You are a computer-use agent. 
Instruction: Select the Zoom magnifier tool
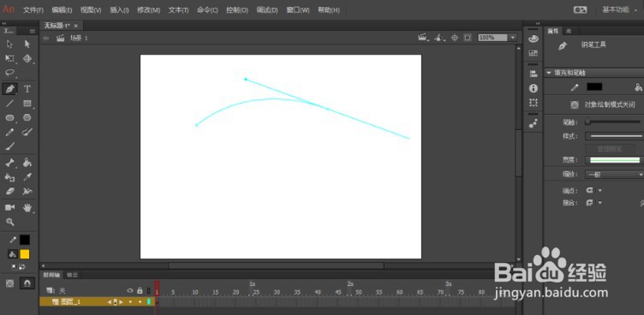coord(10,223)
